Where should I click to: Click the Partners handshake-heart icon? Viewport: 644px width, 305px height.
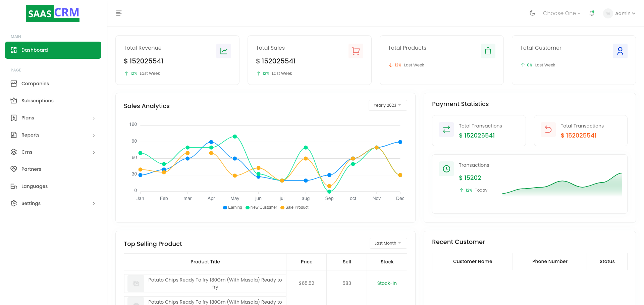click(x=14, y=169)
